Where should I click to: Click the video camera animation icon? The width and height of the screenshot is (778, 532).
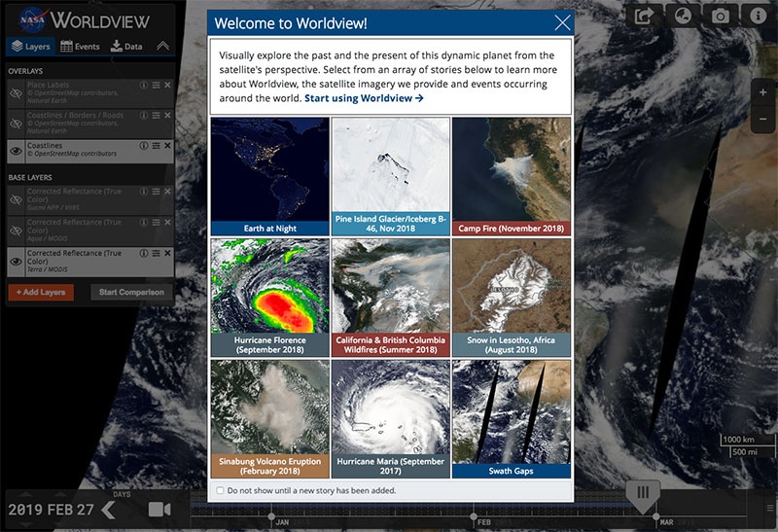point(159,510)
